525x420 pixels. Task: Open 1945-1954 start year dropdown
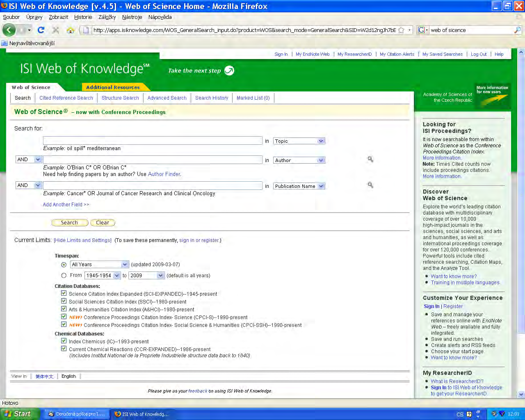pos(103,276)
